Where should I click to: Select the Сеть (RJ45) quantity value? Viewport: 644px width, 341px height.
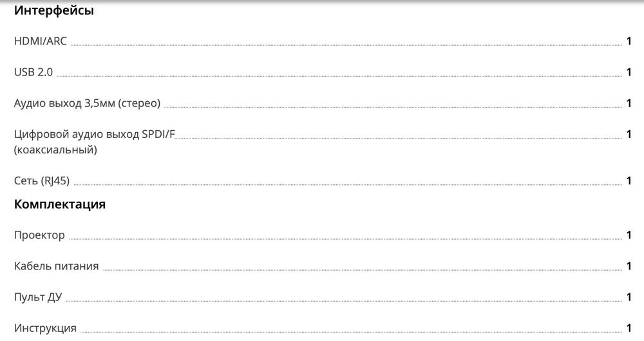629,181
